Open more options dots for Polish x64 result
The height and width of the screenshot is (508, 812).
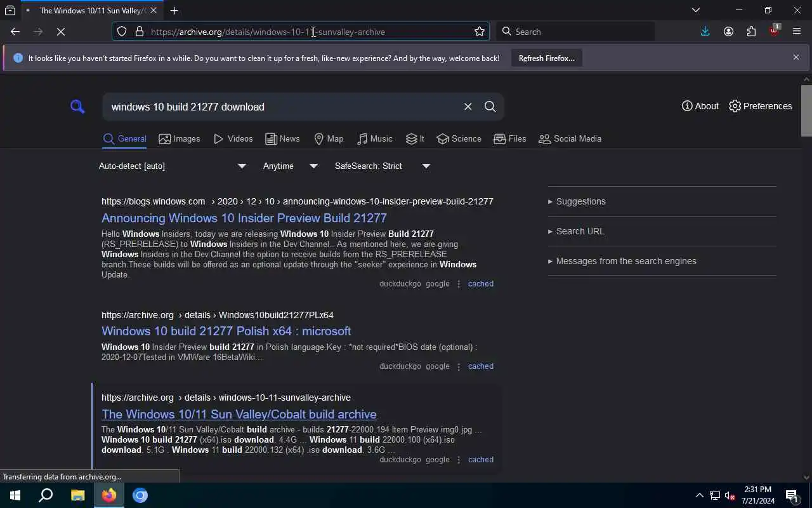point(459,366)
